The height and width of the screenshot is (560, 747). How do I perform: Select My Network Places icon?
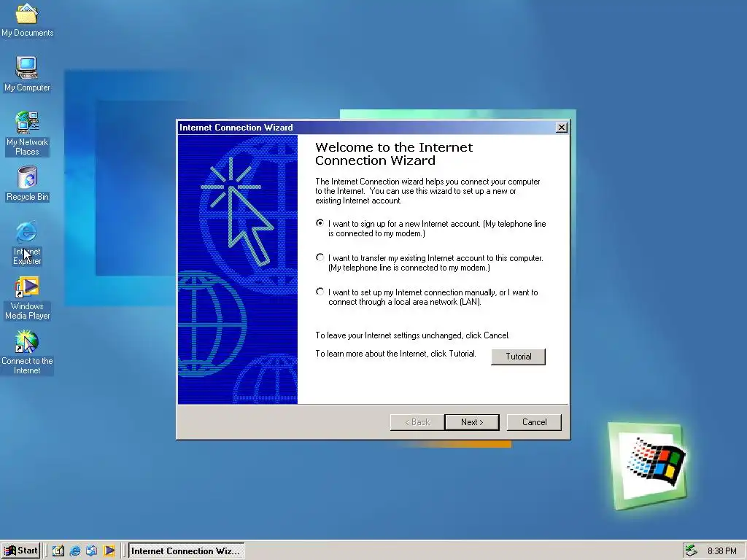pos(27,133)
